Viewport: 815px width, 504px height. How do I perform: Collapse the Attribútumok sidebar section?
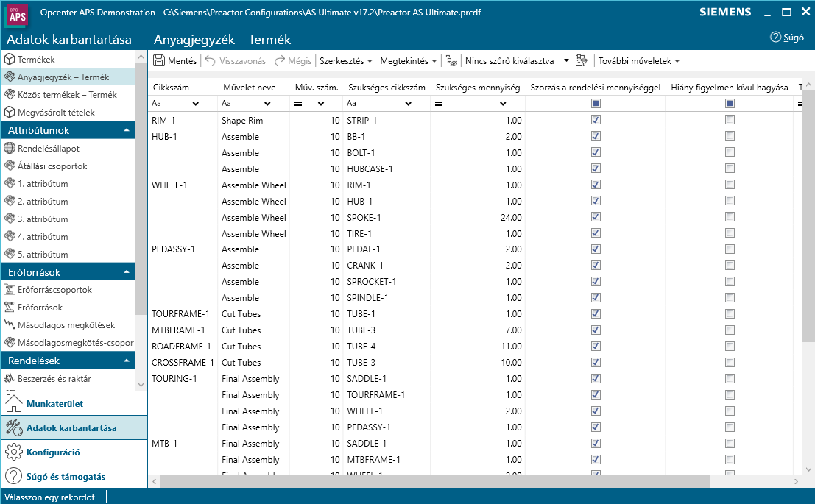click(x=127, y=130)
